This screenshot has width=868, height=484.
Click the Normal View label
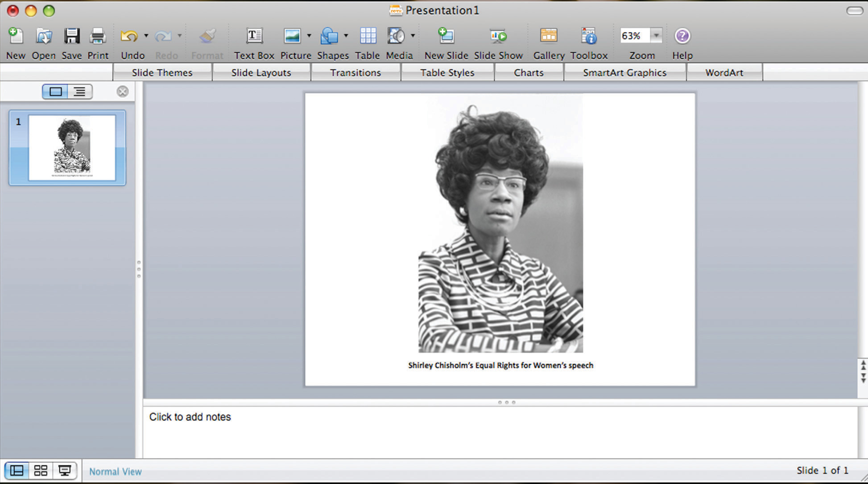(x=115, y=471)
